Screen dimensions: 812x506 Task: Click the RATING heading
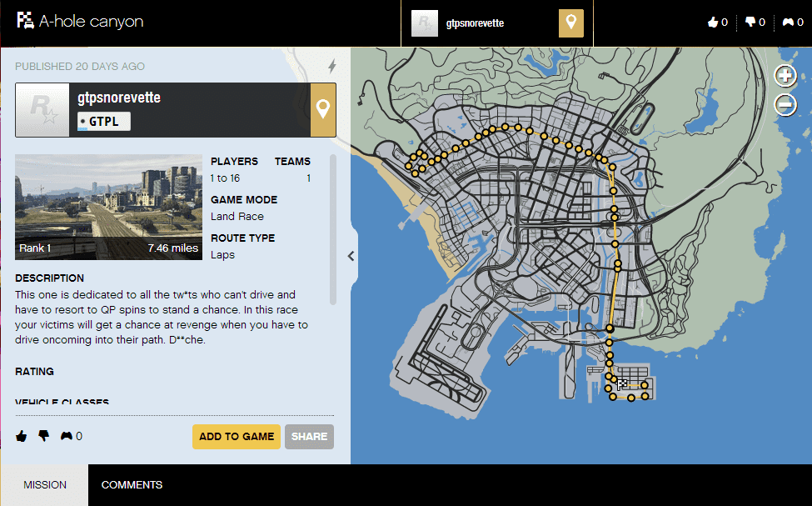[34, 371]
